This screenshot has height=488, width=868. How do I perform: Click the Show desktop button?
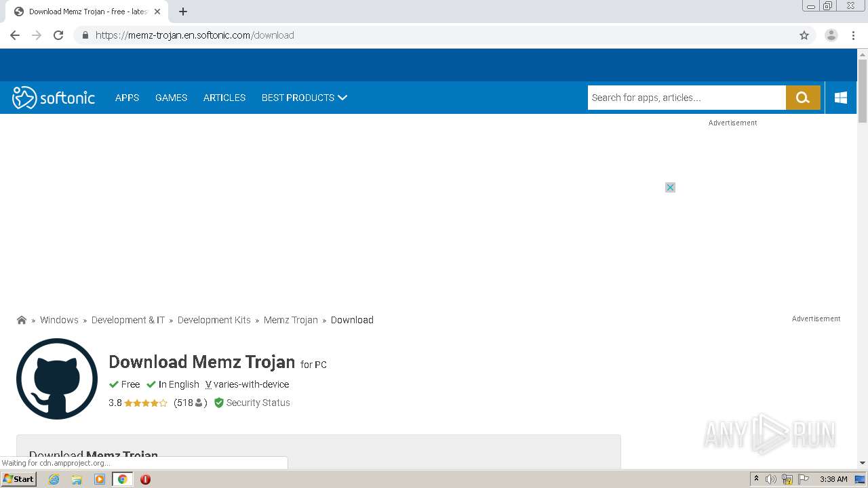(x=860, y=479)
